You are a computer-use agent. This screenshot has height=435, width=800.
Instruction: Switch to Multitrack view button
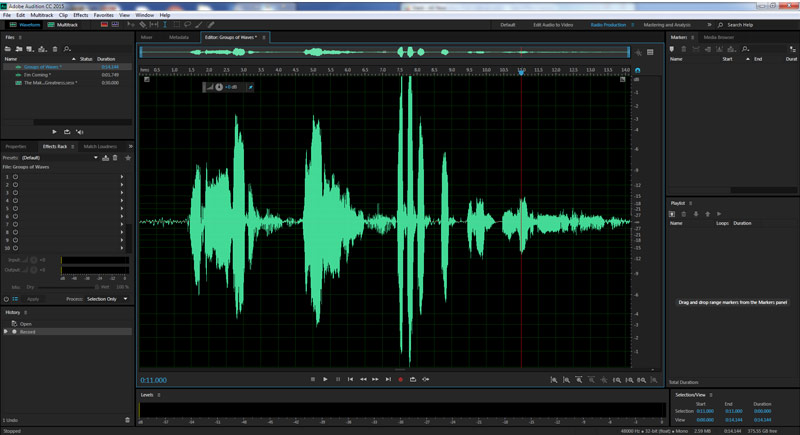point(62,24)
